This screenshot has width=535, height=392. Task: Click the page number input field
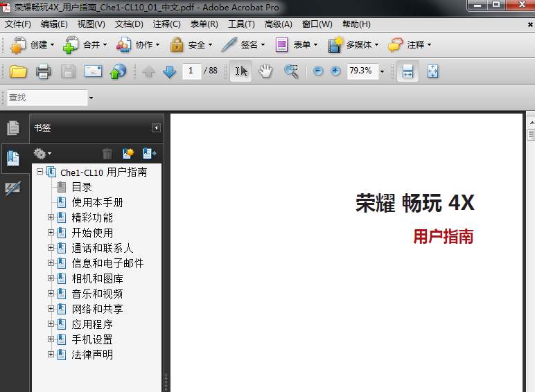click(x=191, y=71)
